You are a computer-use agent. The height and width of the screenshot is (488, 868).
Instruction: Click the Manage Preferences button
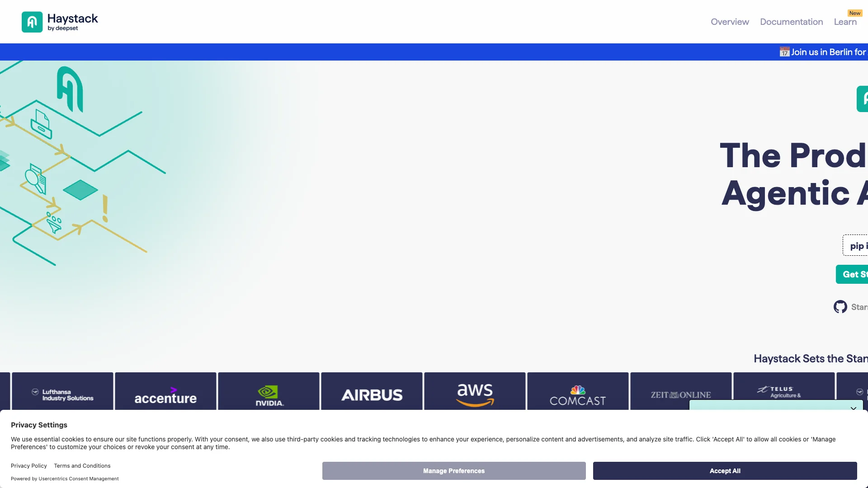click(x=453, y=471)
